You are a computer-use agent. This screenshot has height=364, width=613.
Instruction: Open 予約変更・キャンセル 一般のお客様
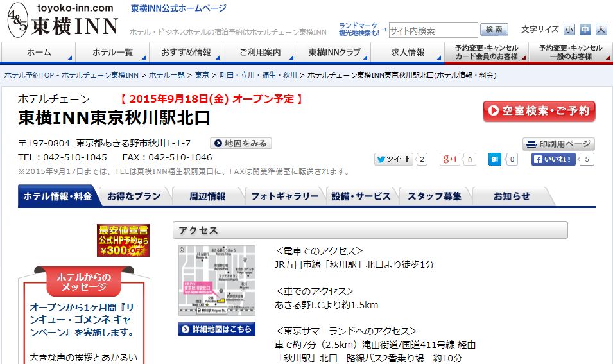click(571, 53)
